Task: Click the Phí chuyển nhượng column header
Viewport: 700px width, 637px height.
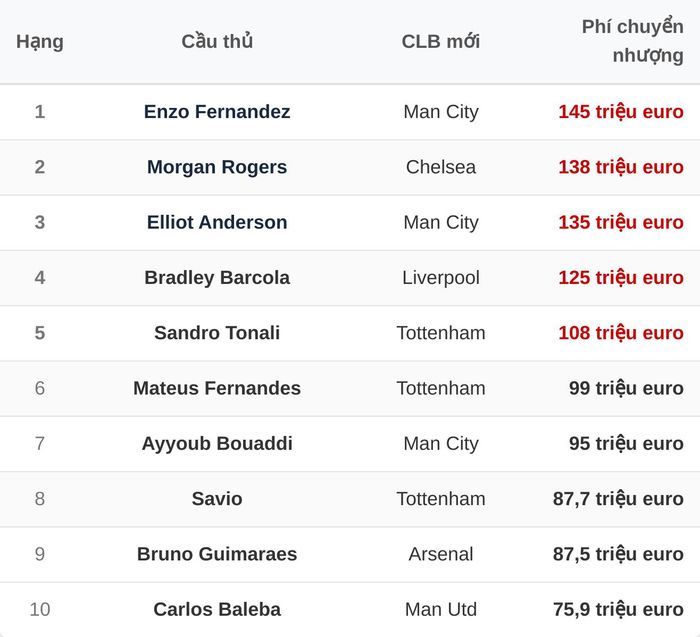Action: coord(633,41)
